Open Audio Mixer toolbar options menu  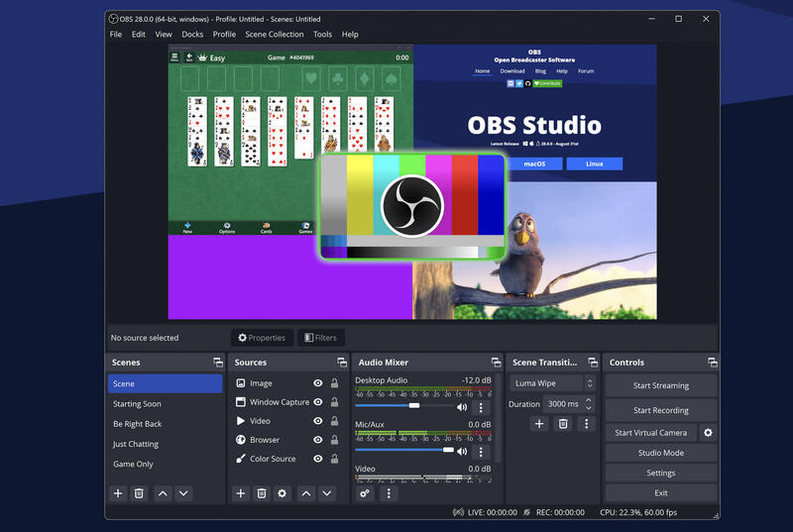389,493
